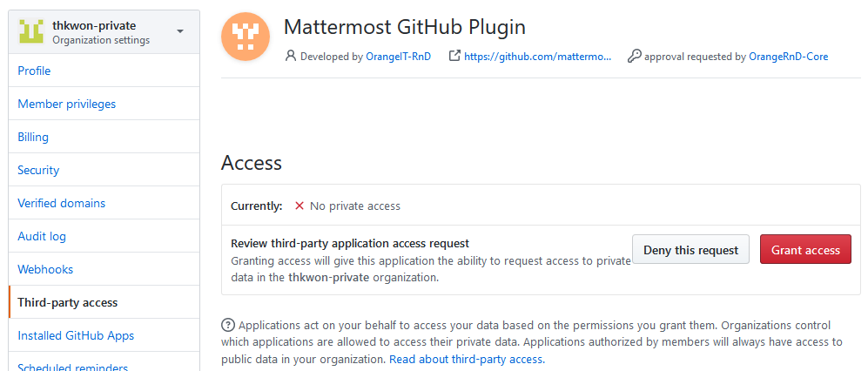Click Deny this request button
868x371 pixels.
[691, 250]
